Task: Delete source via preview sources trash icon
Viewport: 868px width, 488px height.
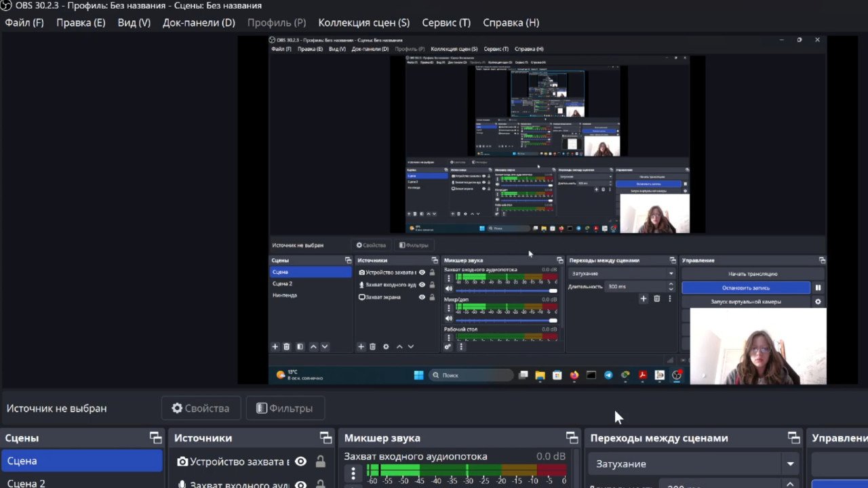Action: (372, 346)
